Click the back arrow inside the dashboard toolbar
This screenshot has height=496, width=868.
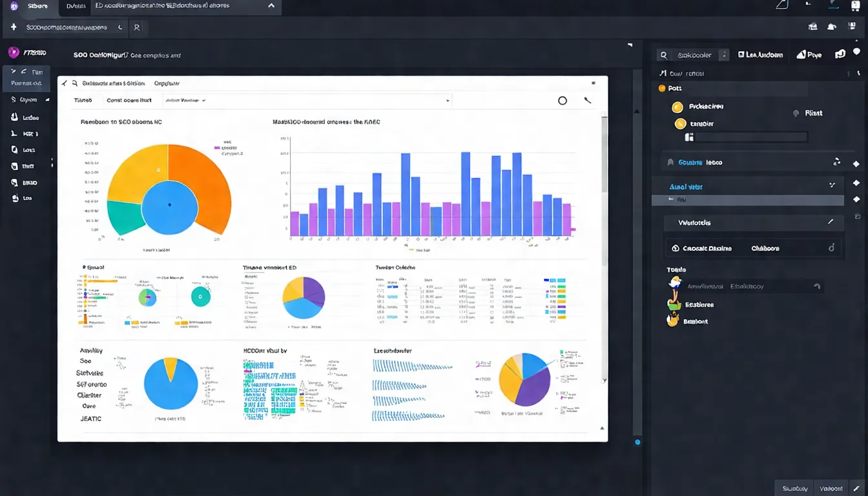pos(64,83)
